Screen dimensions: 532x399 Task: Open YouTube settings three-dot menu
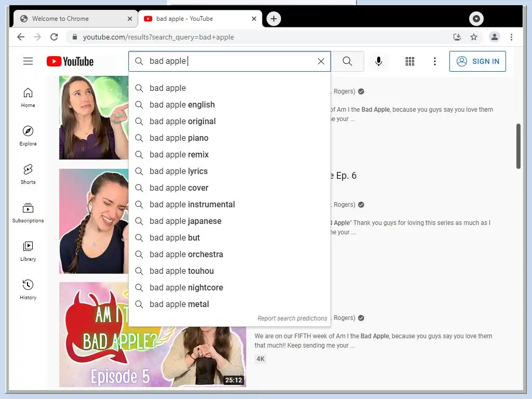click(435, 61)
